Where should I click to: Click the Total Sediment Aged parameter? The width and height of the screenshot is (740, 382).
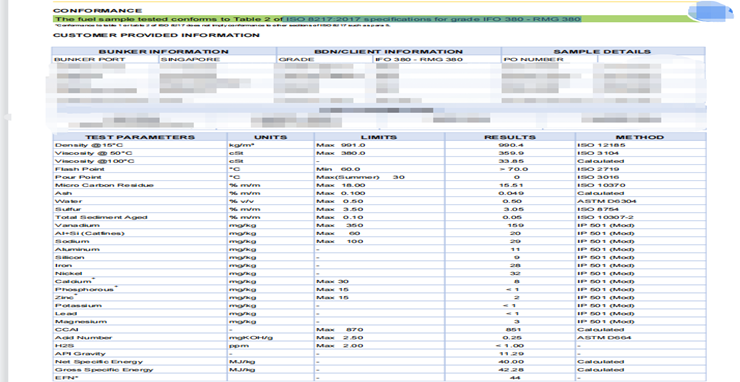pyautogui.click(x=101, y=217)
